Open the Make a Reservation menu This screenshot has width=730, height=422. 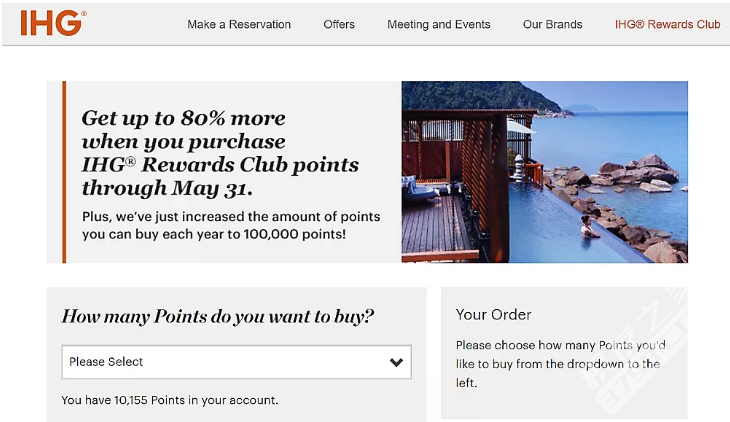pyautogui.click(x=239, y=24)
